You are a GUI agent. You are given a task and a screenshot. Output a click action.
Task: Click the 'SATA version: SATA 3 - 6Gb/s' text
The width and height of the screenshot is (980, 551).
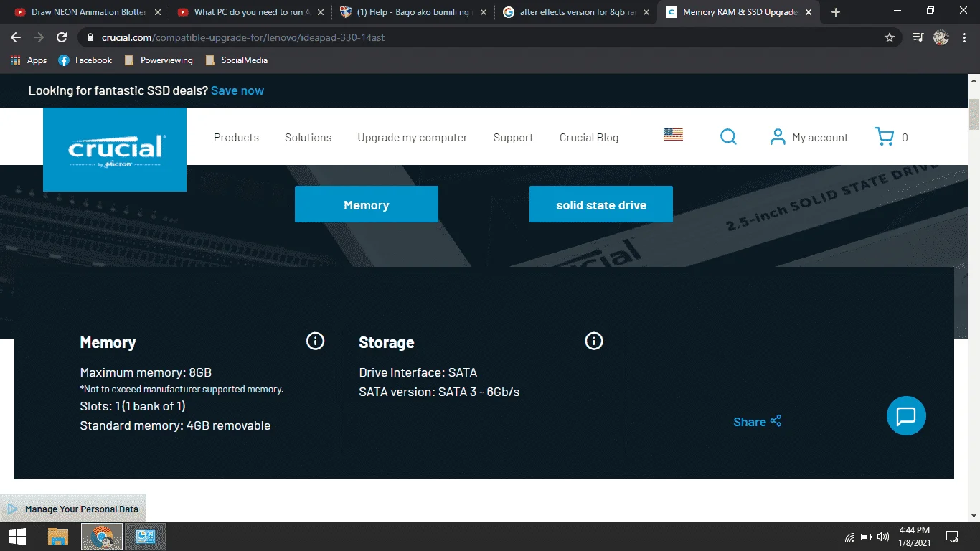coord(439,392)
